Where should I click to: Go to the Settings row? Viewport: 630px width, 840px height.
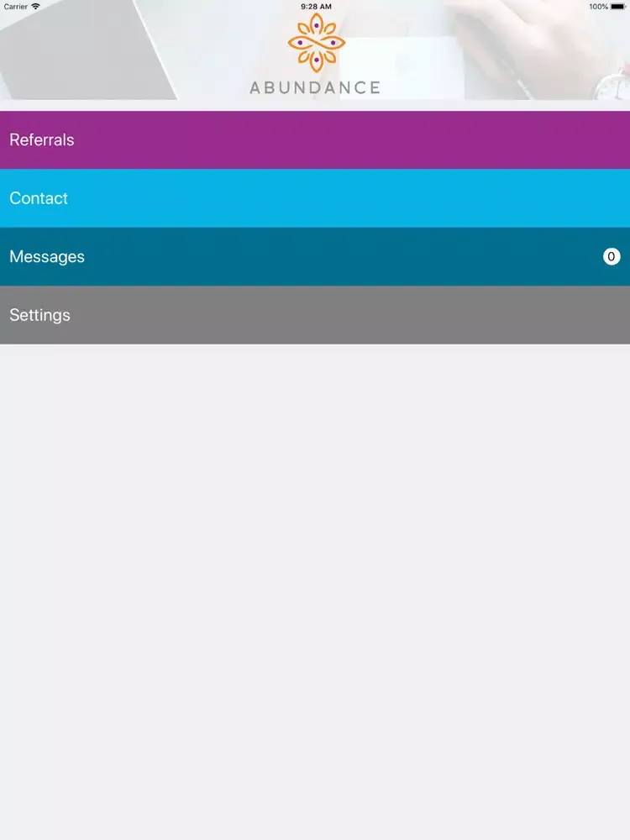pos(39,316)
